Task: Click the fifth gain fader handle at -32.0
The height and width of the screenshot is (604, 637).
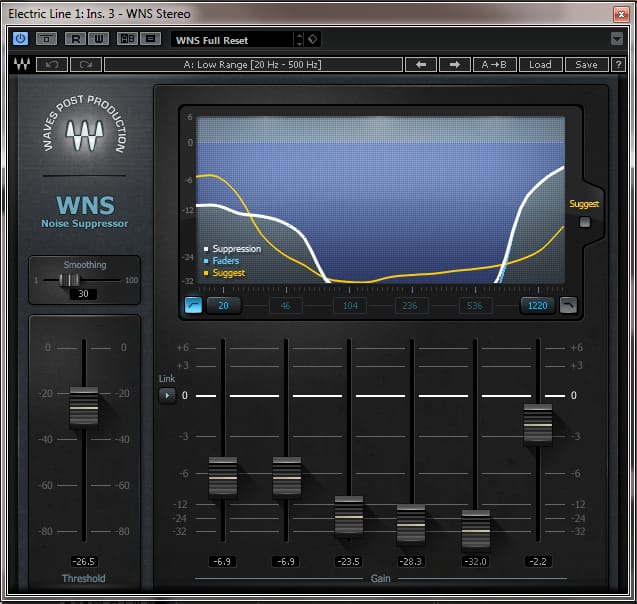Action: point(476,530)
